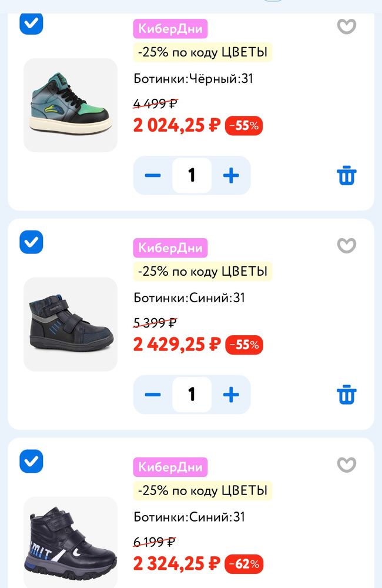Deselect the blue Ботинки checkbox
382x588 pixels.
click(31, 242)
